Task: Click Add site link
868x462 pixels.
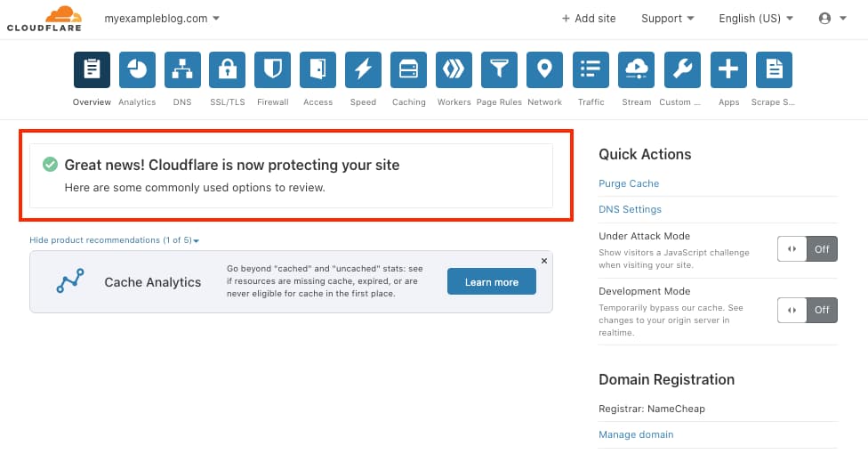Action: pyautogui.click(x=589, y=19)
